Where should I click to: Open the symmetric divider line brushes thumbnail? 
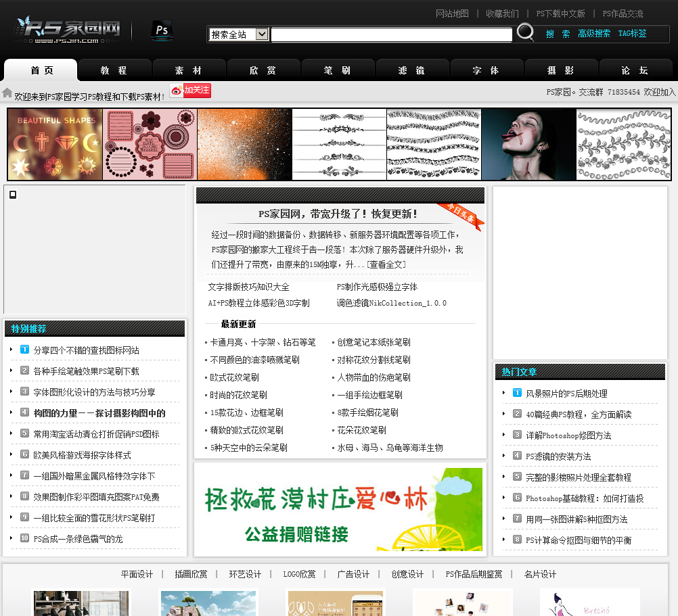click(x=340, y=144)
